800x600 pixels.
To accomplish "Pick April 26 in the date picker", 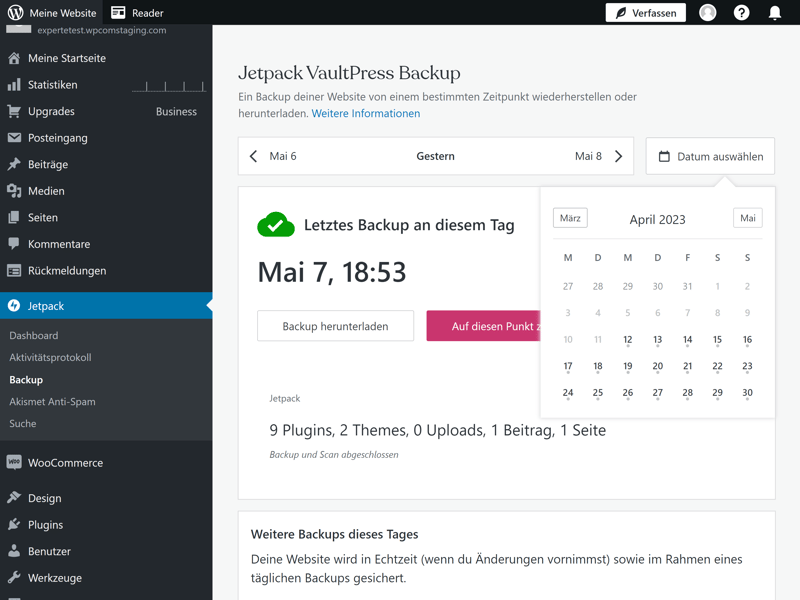I will (x=627, y=393).
